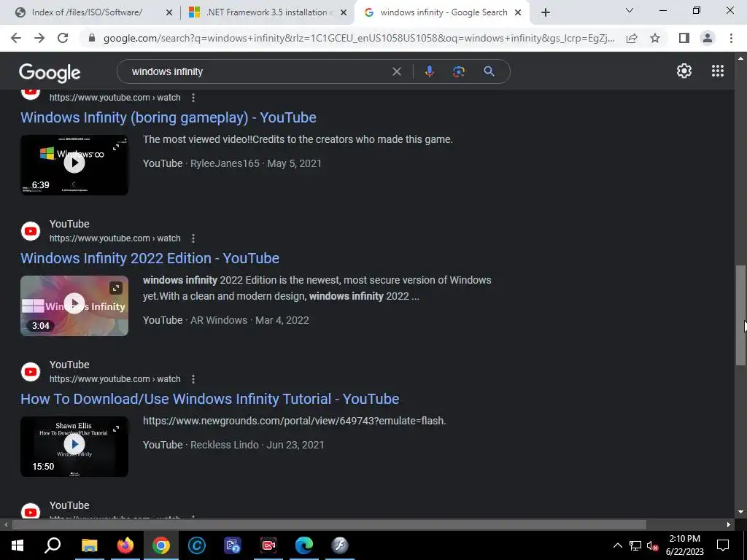
Task: Search by image with Google Lens
Action: tap(459, 71)
